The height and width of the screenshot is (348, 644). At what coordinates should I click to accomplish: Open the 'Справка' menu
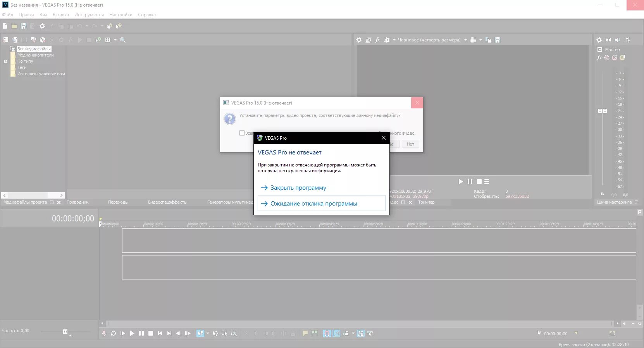[x=147, y=15]
